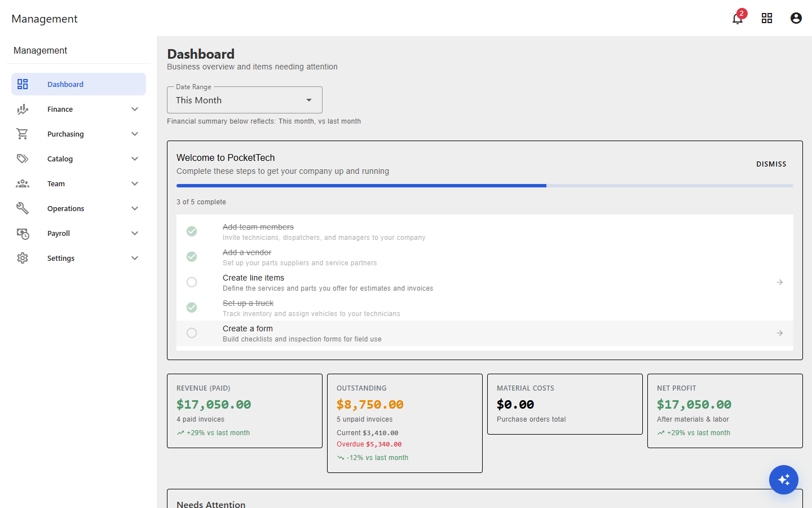This screenshot has height=508, width=812.
Task: Click the Management header title
Action: pos(45,19)
